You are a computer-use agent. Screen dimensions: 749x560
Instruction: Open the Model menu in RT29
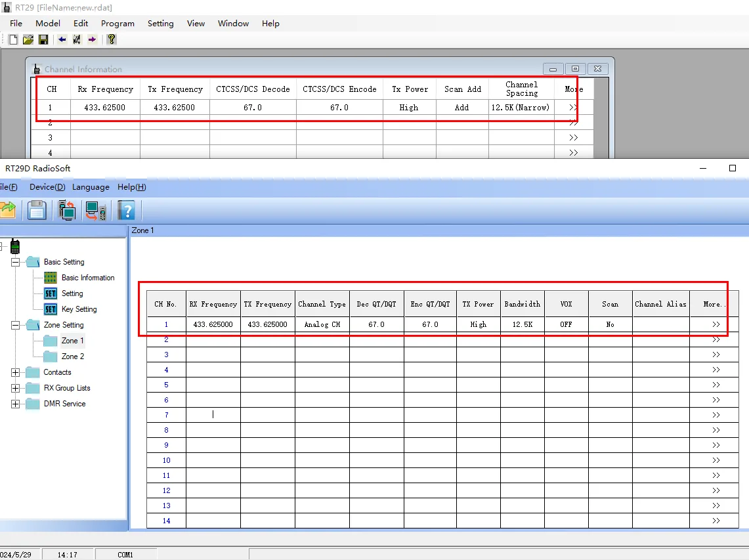click(x=48, y=24)
